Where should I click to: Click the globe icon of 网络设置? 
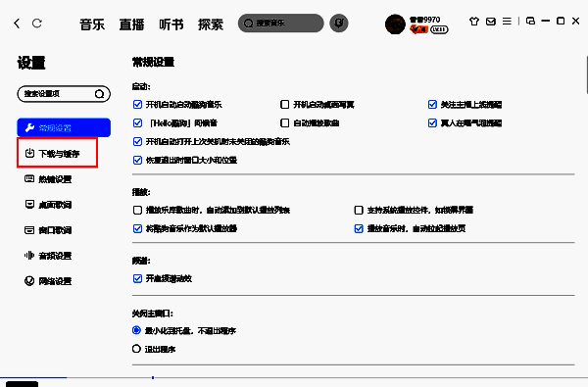(x=29, y=281)
